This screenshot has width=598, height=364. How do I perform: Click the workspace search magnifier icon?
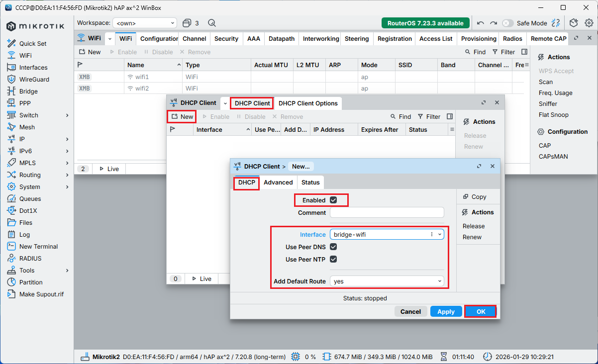coord(212,23)
